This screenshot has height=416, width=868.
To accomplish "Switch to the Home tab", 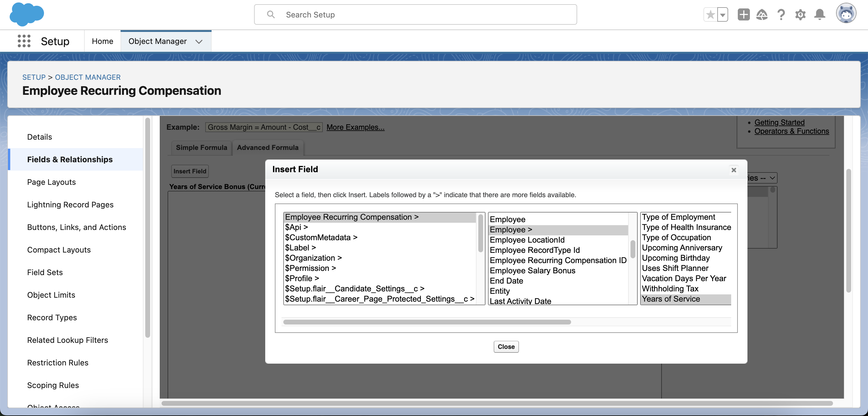I will (102, 41).
